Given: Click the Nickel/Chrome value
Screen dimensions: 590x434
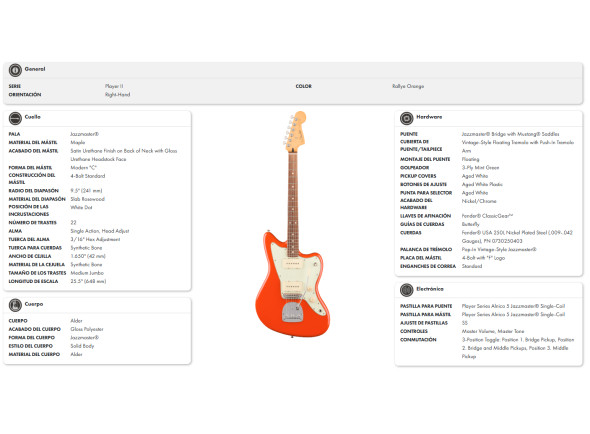Looking at the screenshot, I should 479,201.
